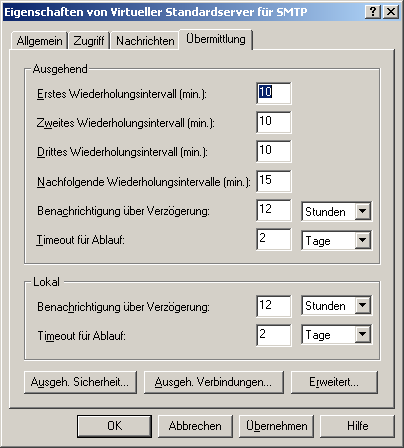Screen dimensions: 404x448
Task: Switch to the Allgemein tab
Action: 39,41
